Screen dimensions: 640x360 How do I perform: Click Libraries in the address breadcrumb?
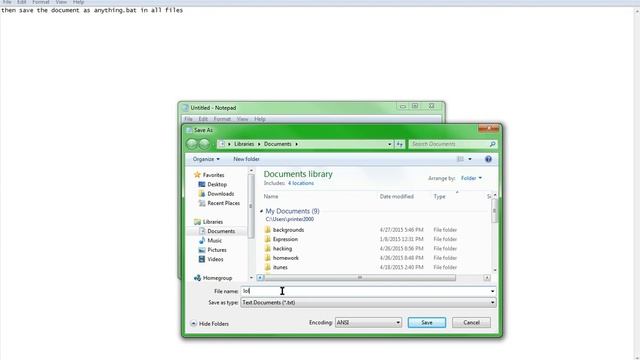coord(244,144)
